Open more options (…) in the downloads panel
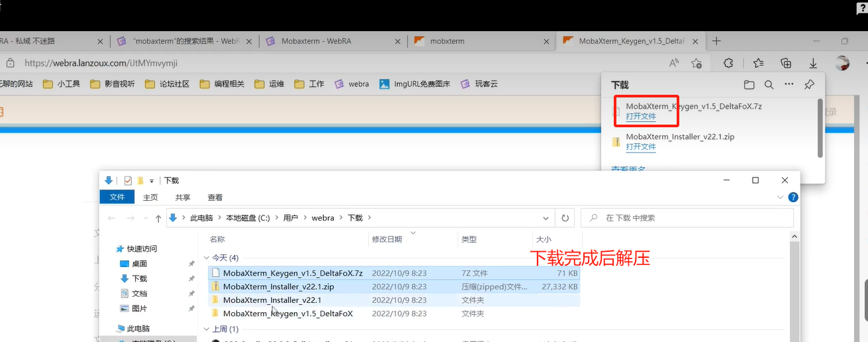The width and height of the screenshot is (868, 342). [789, 85]
